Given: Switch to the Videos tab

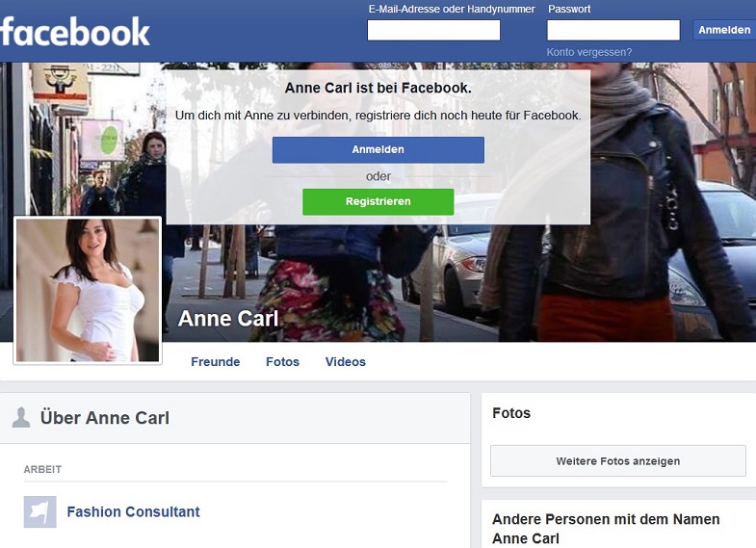Looking at the screenshot, I should [x=345, y=361].
